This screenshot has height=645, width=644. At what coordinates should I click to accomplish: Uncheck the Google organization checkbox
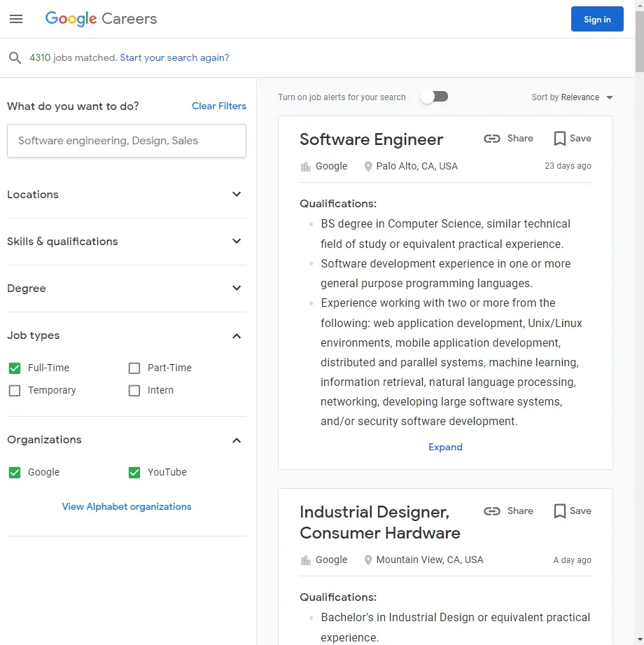click(15, 473)
